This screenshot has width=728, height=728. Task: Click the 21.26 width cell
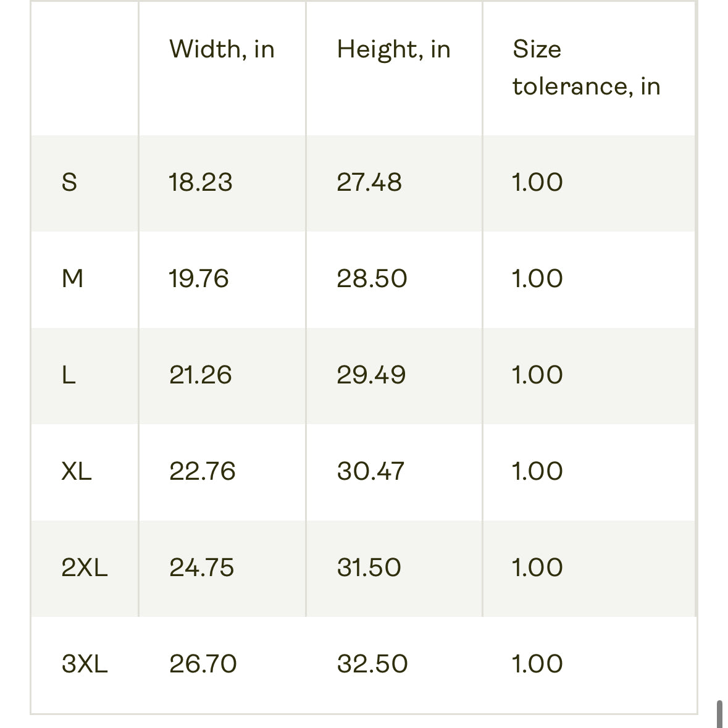coord(201,375)
